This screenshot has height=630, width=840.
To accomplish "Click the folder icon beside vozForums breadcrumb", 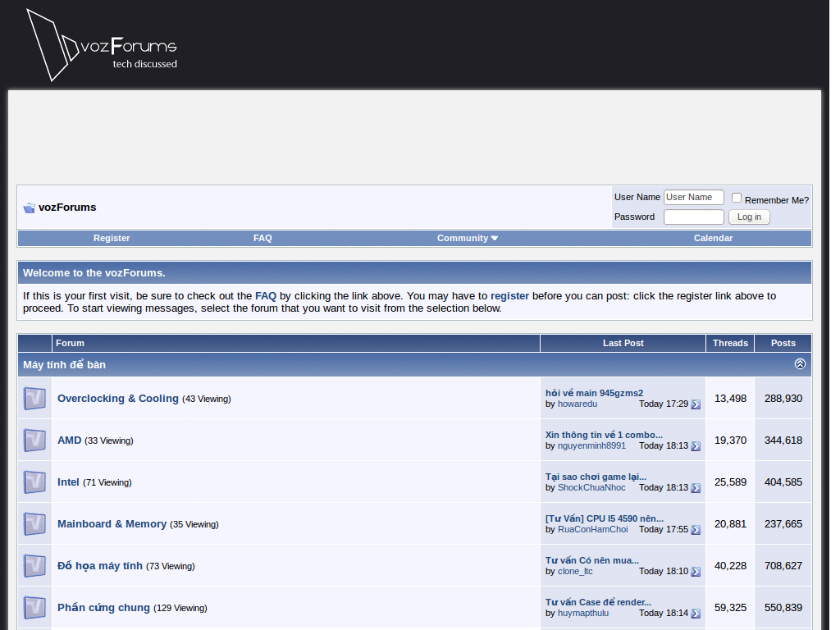I will point(29,208).
